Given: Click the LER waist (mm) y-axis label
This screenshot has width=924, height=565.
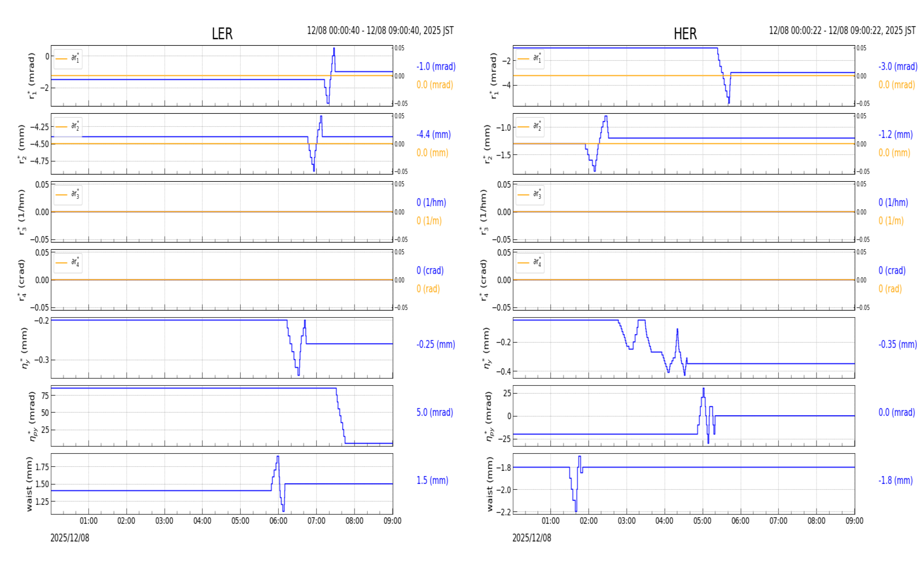Looking at the screenshot, I should point(29,484).
